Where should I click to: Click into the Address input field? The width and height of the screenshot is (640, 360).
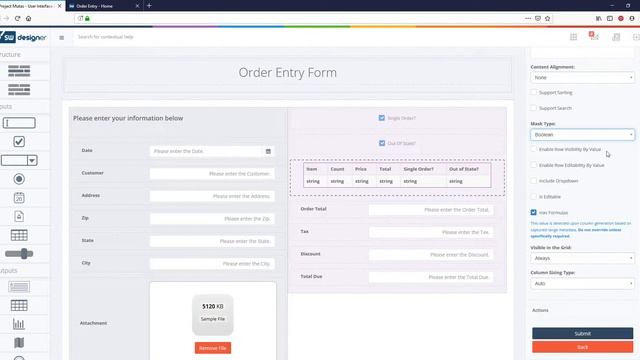click(212, 196)
